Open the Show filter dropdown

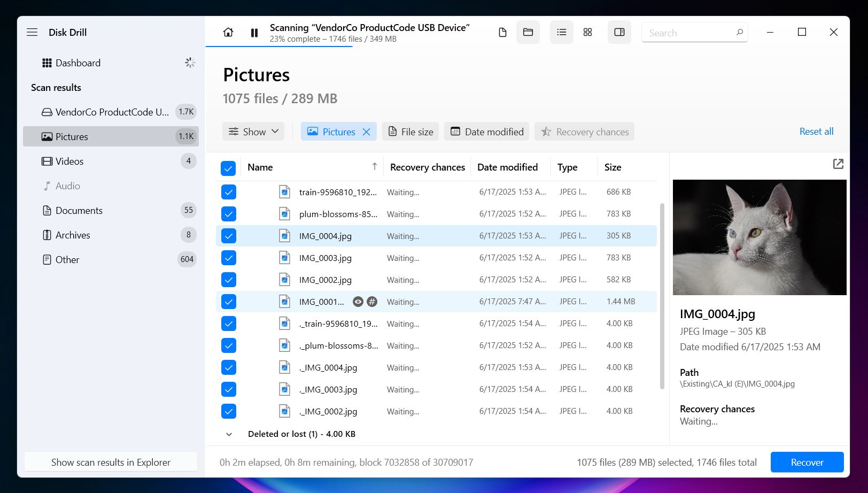[x=253, y=132]
